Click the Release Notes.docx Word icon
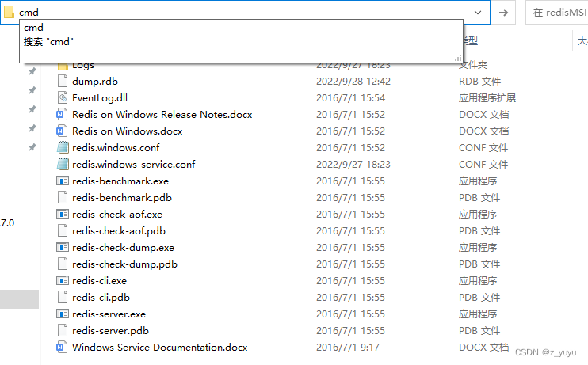 pos(63,114)
